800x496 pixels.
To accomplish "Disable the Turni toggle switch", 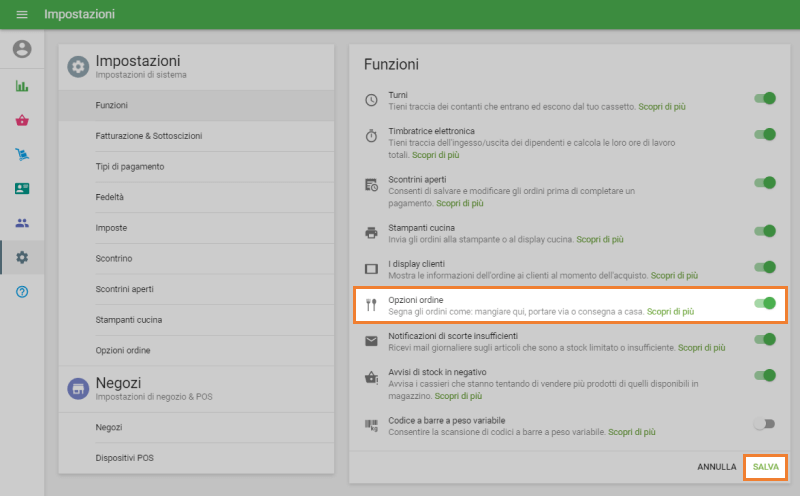I will tap(765, 99).
